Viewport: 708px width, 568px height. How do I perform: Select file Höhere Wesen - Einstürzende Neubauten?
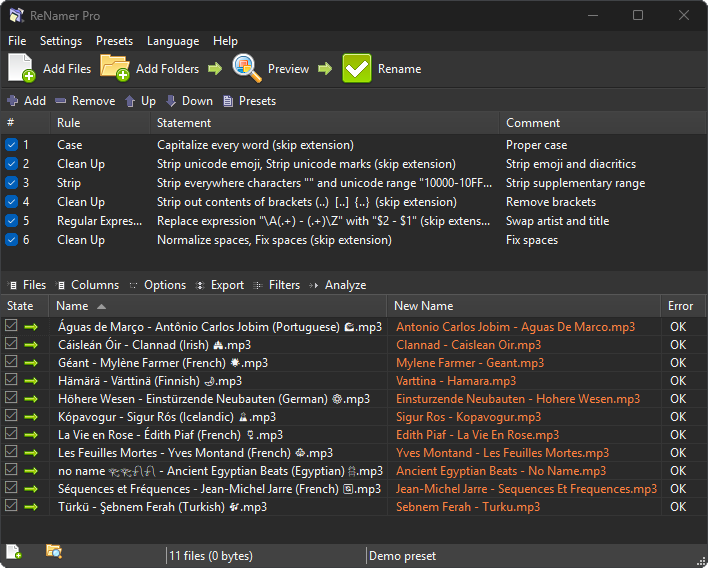point(214,399)
